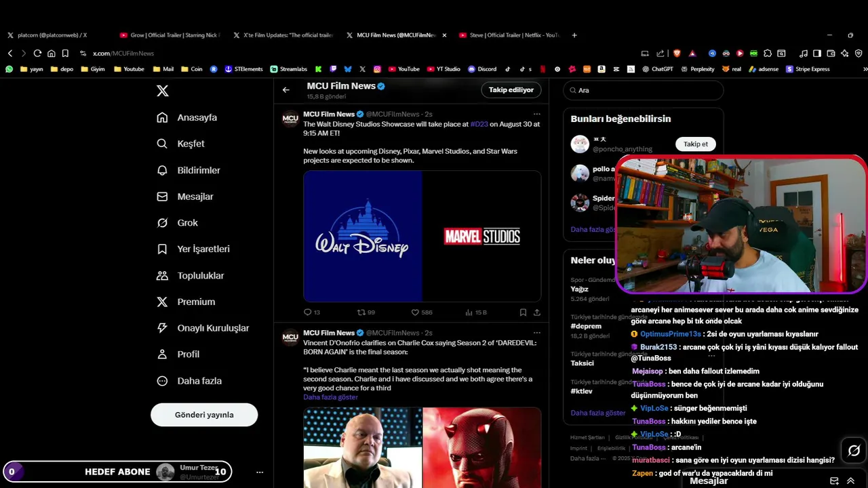Image resolution: width=868 pixels, height=488 pixels.
Task: Click the floating Grok button
Action: click(854, 450)
